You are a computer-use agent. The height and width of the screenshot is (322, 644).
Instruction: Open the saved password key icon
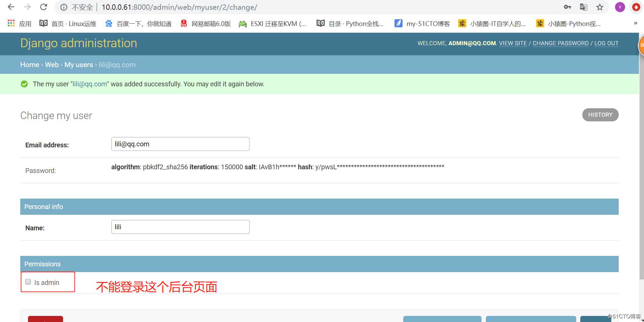tap(567, 7)
